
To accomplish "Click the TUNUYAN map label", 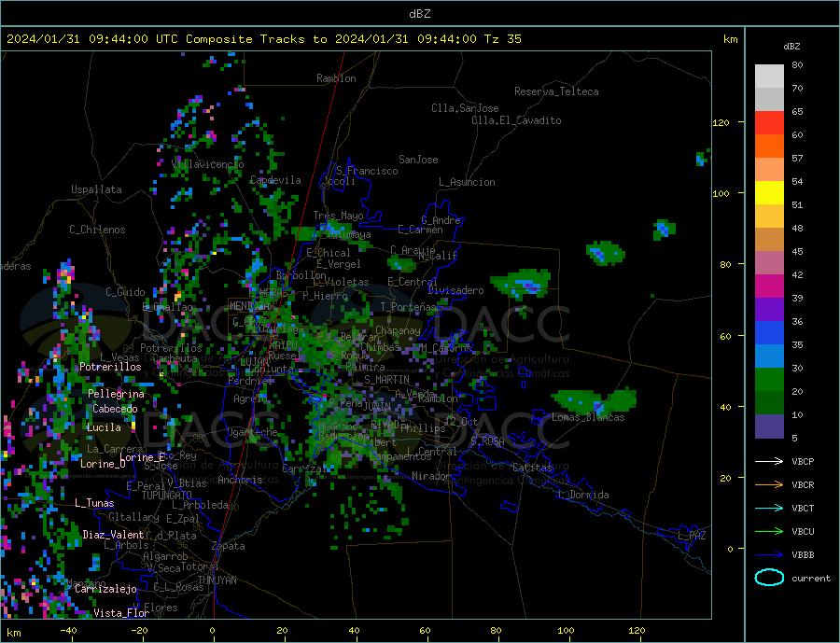I will point(217,580).
